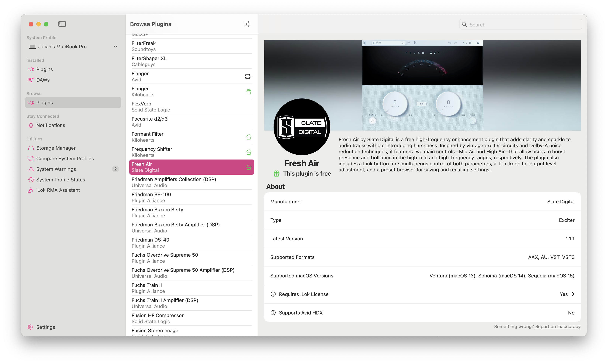Expand the Requires iLok License chevron

(x=573, y=294)
